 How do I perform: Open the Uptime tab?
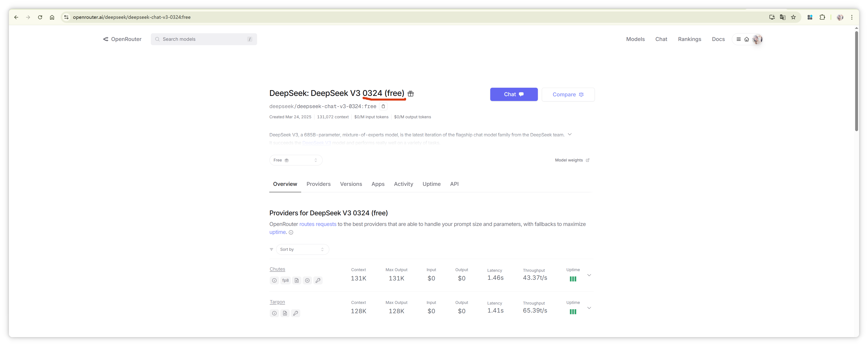click(x=431, y=184)
